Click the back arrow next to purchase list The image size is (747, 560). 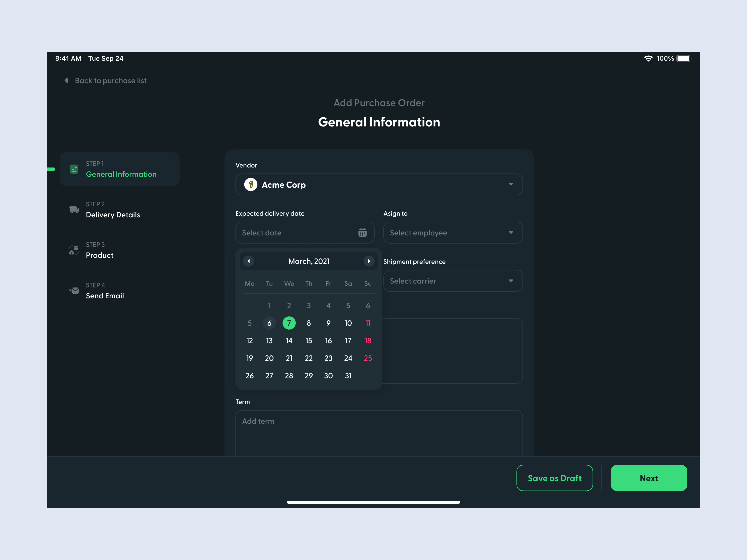66,80
